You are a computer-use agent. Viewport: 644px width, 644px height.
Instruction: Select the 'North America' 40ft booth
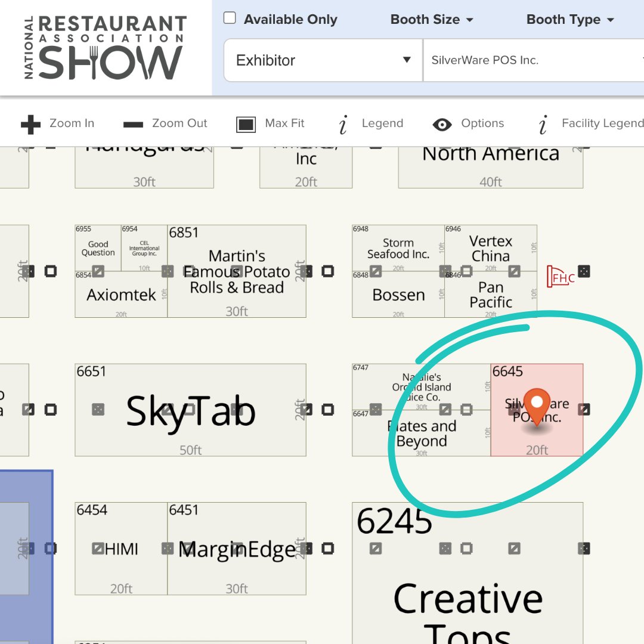click(491, 168)
